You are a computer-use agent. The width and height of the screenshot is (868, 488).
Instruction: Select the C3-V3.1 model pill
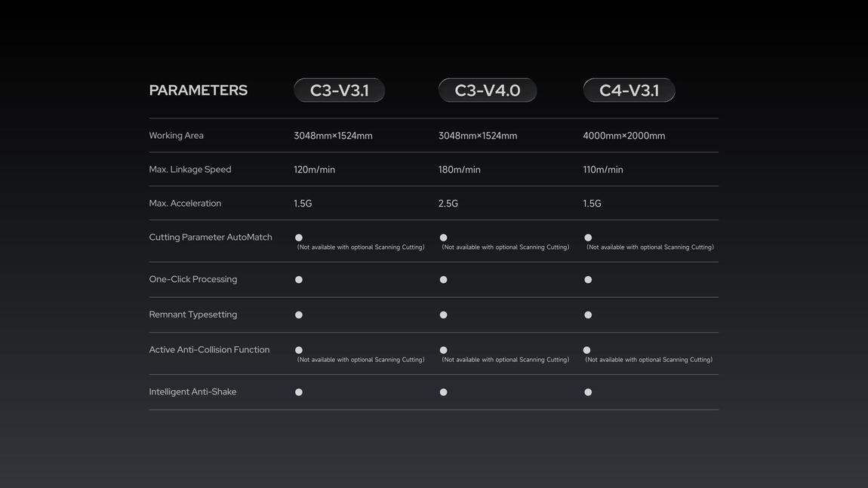pos(340,91)
